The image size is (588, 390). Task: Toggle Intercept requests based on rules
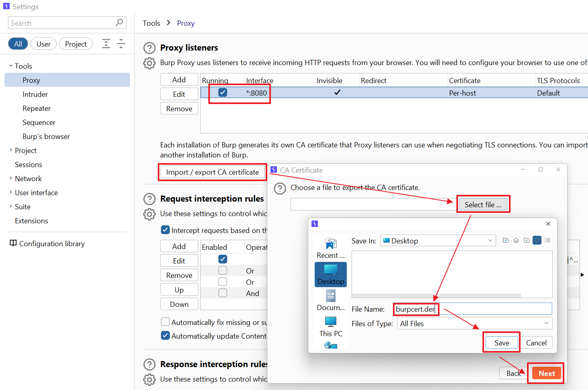[165, 230]
